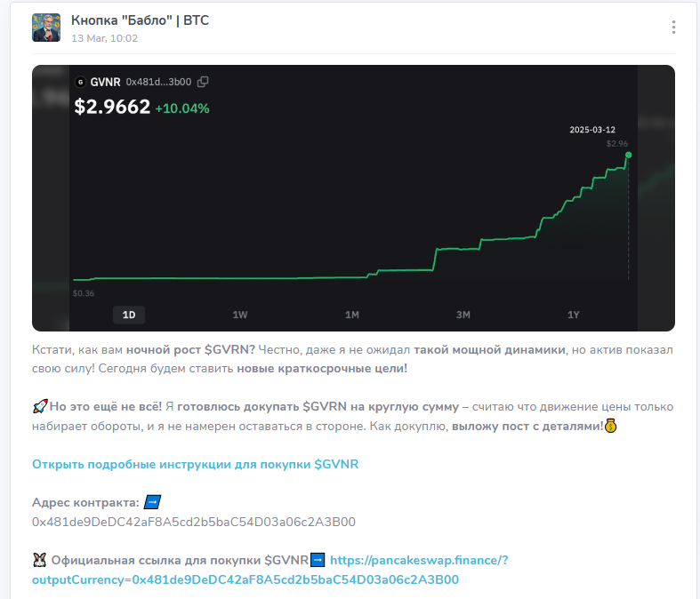Click the text "выложу пост с деталями!"
Image resolution: width=700 pixels, height=599 pixels.
coord(527,427)
